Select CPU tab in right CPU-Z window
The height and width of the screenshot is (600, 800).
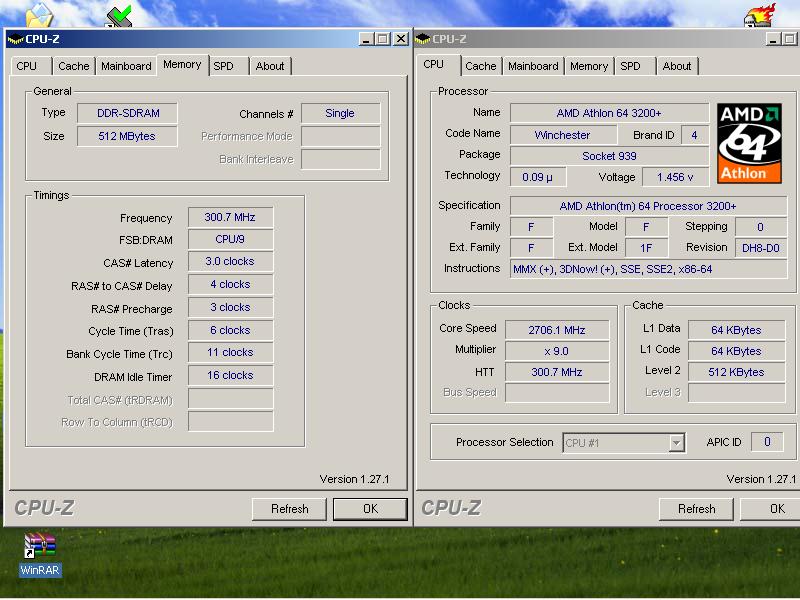(x=434, y=65)
